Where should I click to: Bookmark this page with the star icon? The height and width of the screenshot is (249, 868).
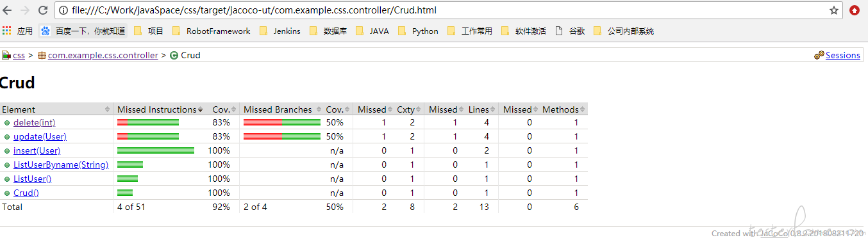(834, 10)
